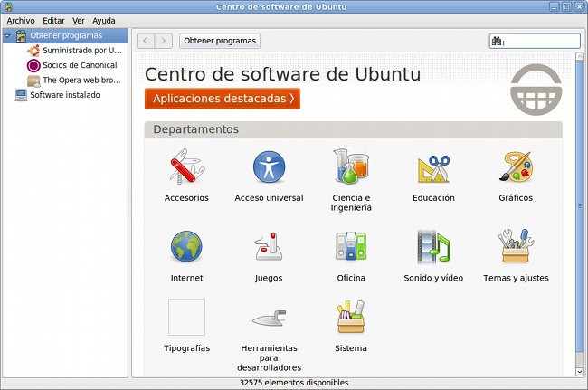
Task: Click the Gráficos label text
Action: [x=516, y=198]
